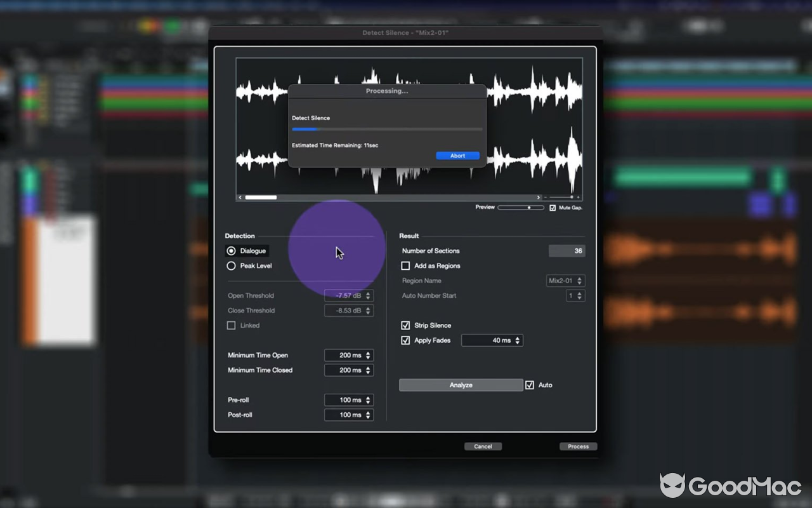Screen dimensions: 812x508
Task: Toggle Auto next to Analyze
Action: click(529, 384)
